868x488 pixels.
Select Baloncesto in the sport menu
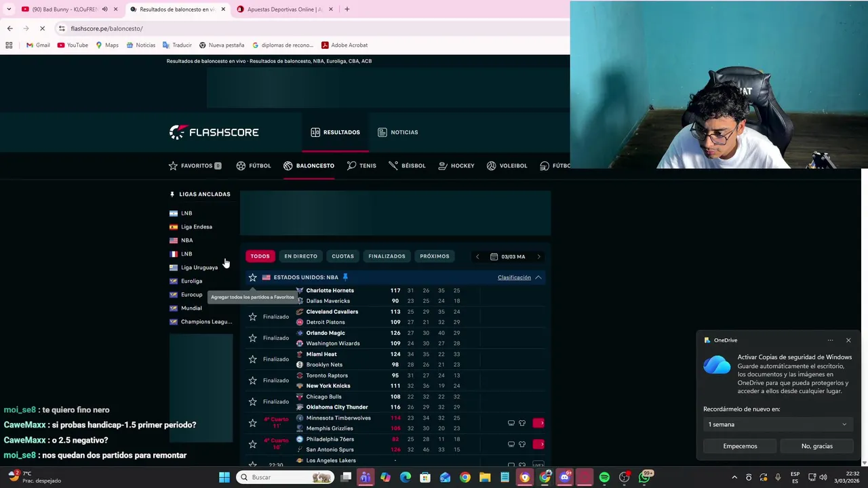pyautogui.click(x=309, y=165)
